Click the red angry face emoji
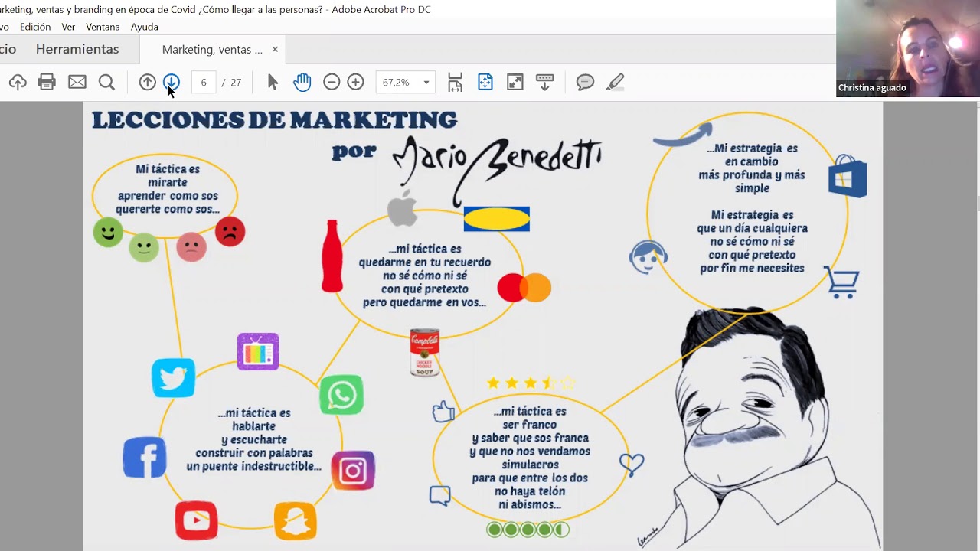 click(x=230, y=231)
